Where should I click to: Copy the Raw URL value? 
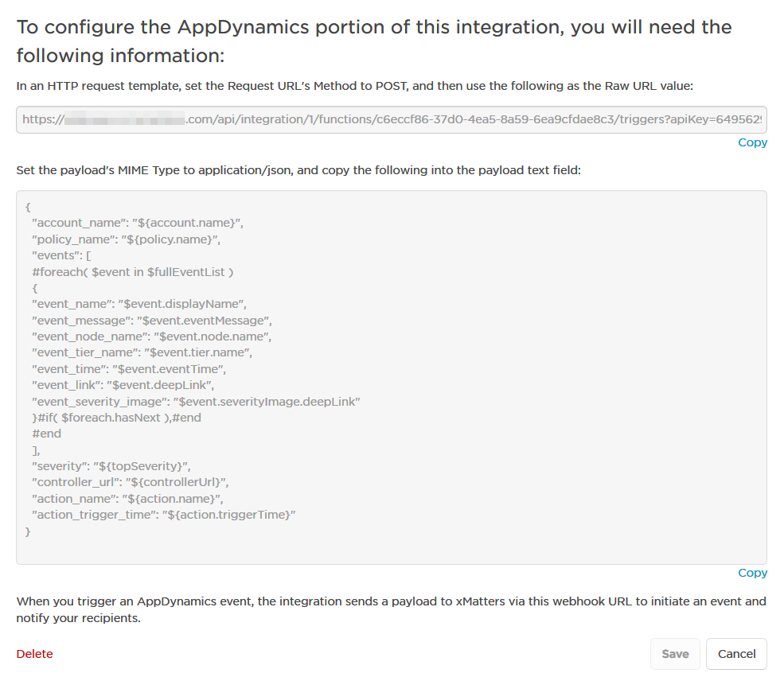pos(752,142)
